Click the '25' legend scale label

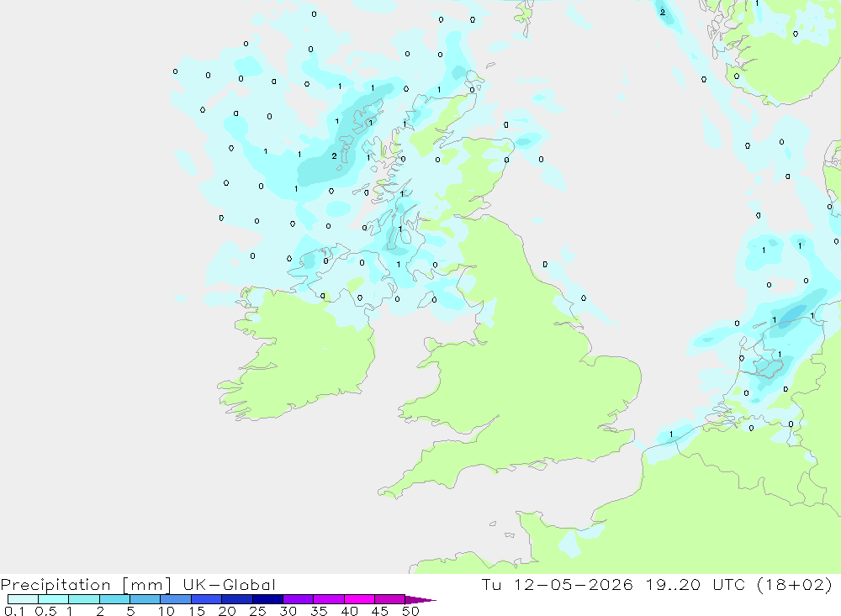(257, 611)
